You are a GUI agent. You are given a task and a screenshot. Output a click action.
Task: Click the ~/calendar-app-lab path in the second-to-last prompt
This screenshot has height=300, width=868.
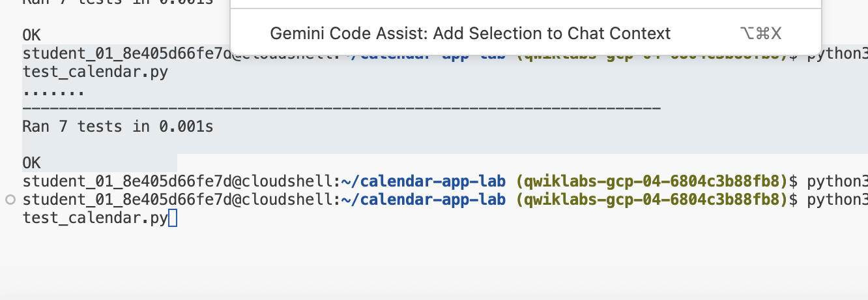point(424,181)
